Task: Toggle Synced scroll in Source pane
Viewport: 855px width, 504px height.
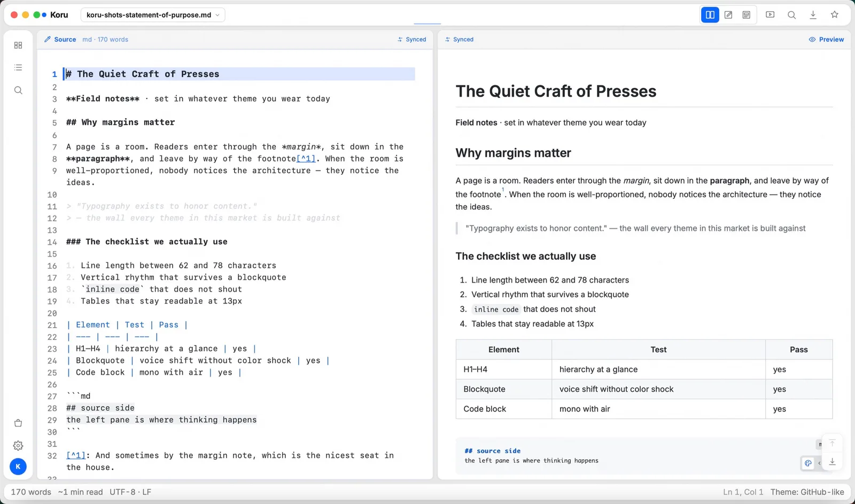Action: [x=412, y=40]
